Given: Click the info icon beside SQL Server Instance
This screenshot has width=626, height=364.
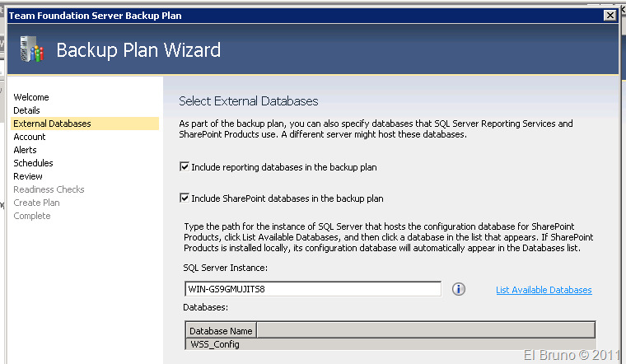Looking at the screenshot, I should pyautogui.click(x=460, y=289).
